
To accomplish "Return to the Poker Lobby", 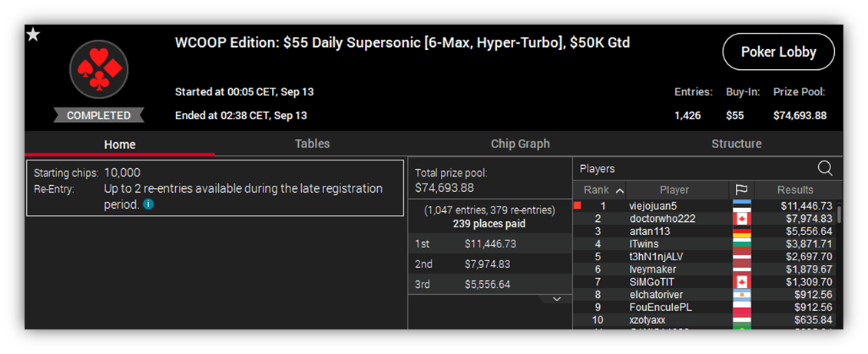I will click(x=778, y=52).
